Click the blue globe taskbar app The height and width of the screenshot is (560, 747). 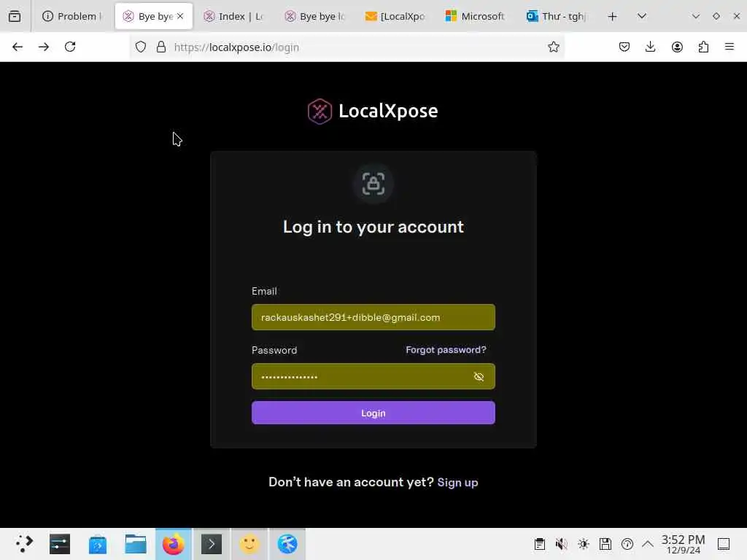point(287,544)
